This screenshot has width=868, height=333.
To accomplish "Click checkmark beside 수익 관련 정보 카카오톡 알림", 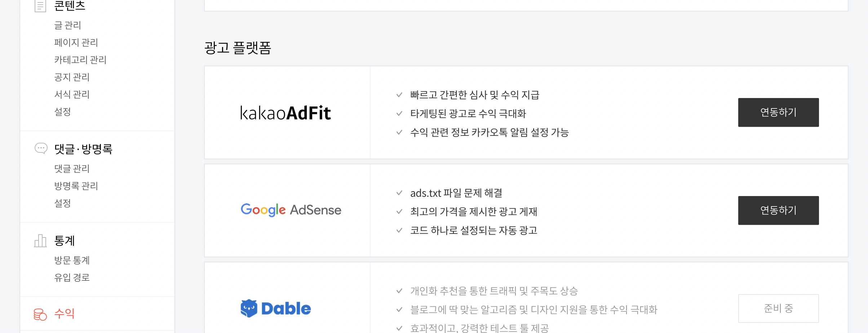I will (399, 132).
